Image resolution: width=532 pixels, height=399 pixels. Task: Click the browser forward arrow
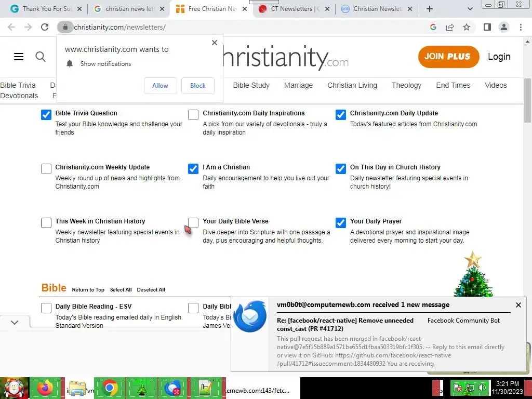click(x=28, y=27)
